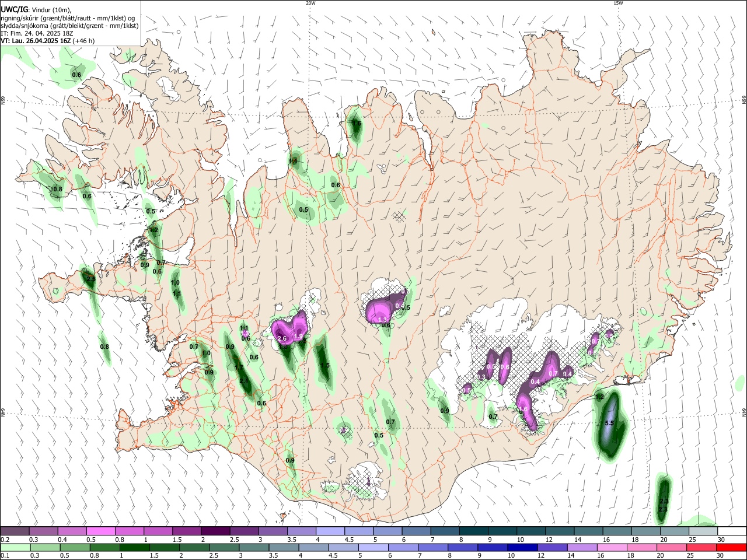Click the '2.6' snowfall value on the map
This screenshot has height=560, width=747.
click(282, 339)
